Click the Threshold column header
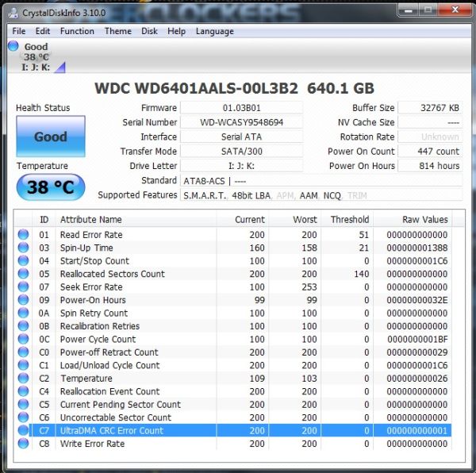 (347, 219)
